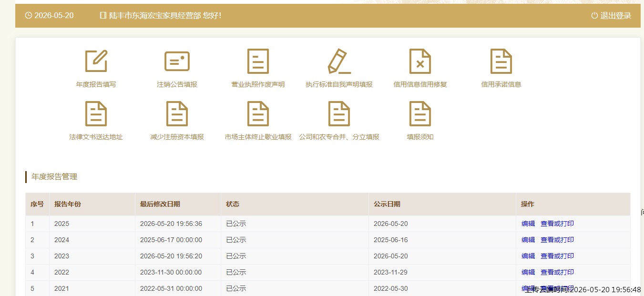
Task: View or print the 2025 report
Action: coord(557,224)
